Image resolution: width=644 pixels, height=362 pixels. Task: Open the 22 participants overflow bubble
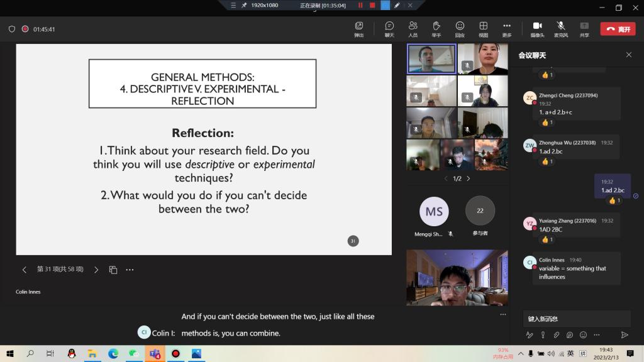tap(480, 211)
